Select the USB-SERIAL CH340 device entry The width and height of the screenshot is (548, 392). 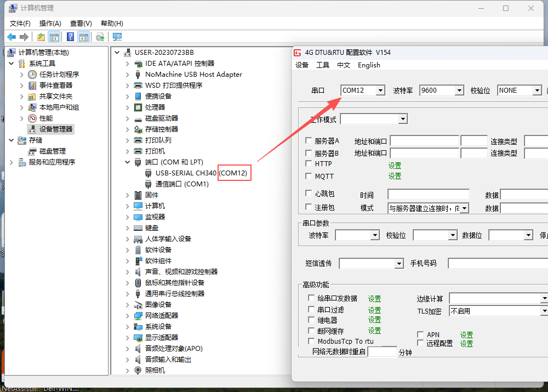(185, 173)
